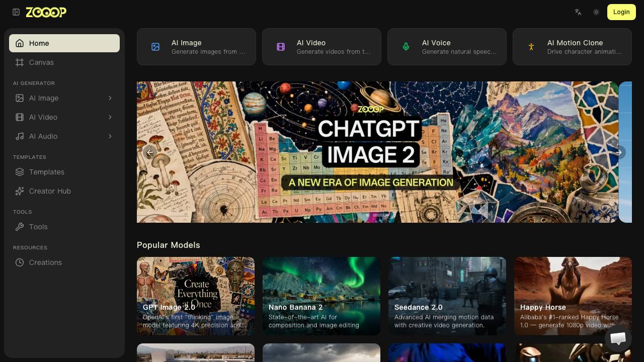The width and height of the screenshot is (644, 362).
Task: Open the AI Voice quick-start card title
Action: click(x=436, y=43)
